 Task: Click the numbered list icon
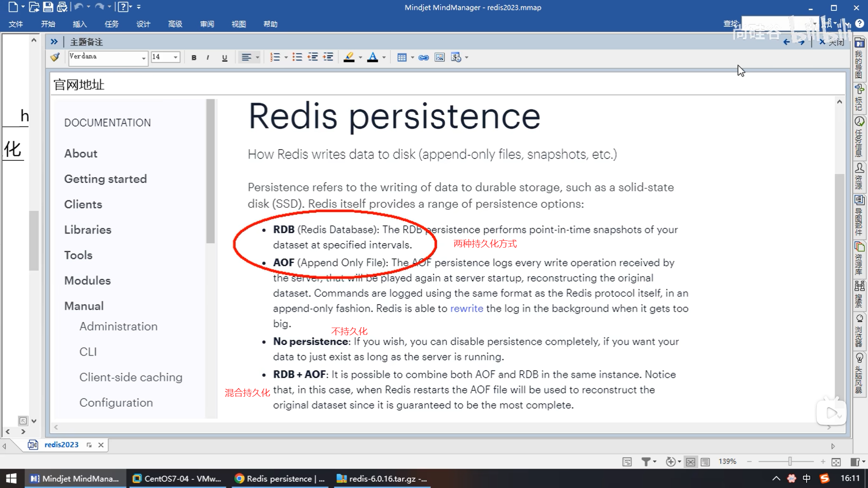(x=275, y=57)
